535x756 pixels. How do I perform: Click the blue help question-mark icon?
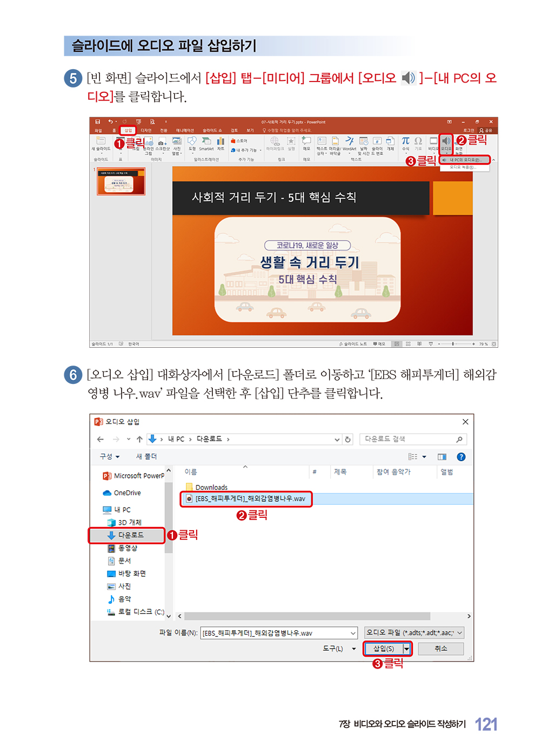point(461,457)
